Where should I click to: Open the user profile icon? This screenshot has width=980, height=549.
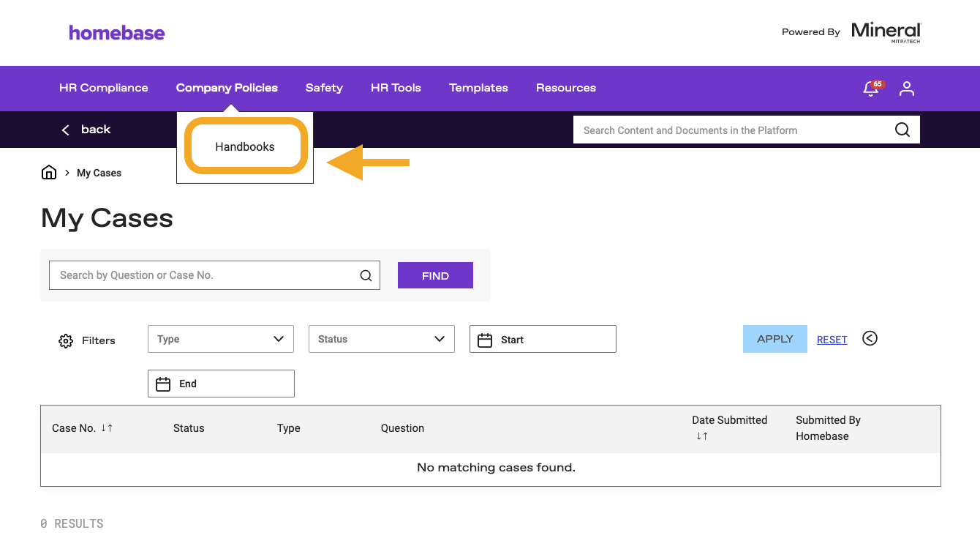(907, 89)
